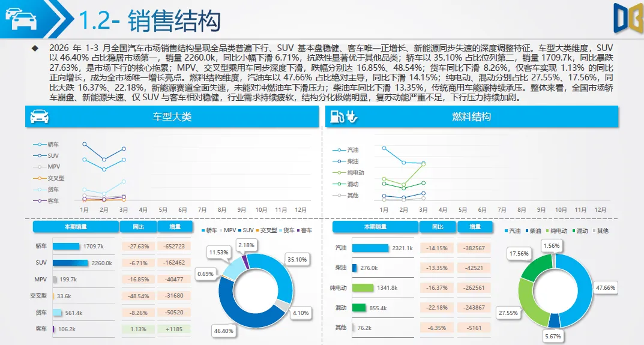This screenshot has width=644, height=345.
Task: Click the 76.2k sales value for 其他
Action: [364, 328]
